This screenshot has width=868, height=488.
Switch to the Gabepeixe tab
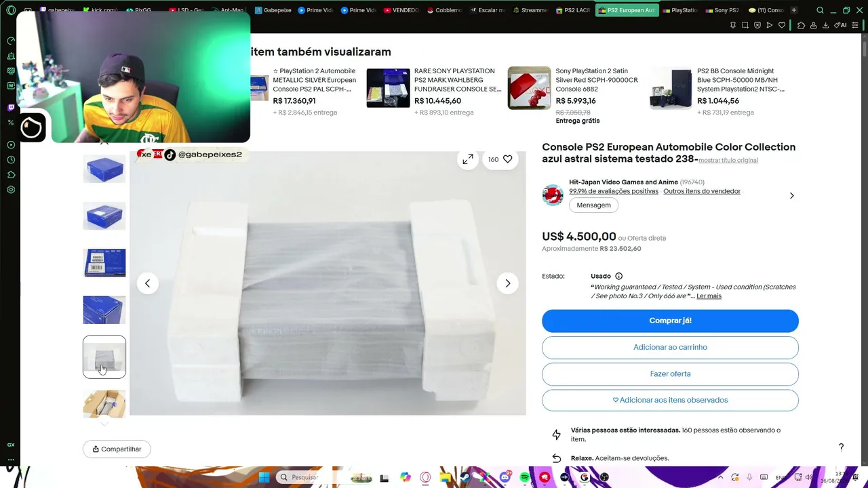click(x=274, y=10)
